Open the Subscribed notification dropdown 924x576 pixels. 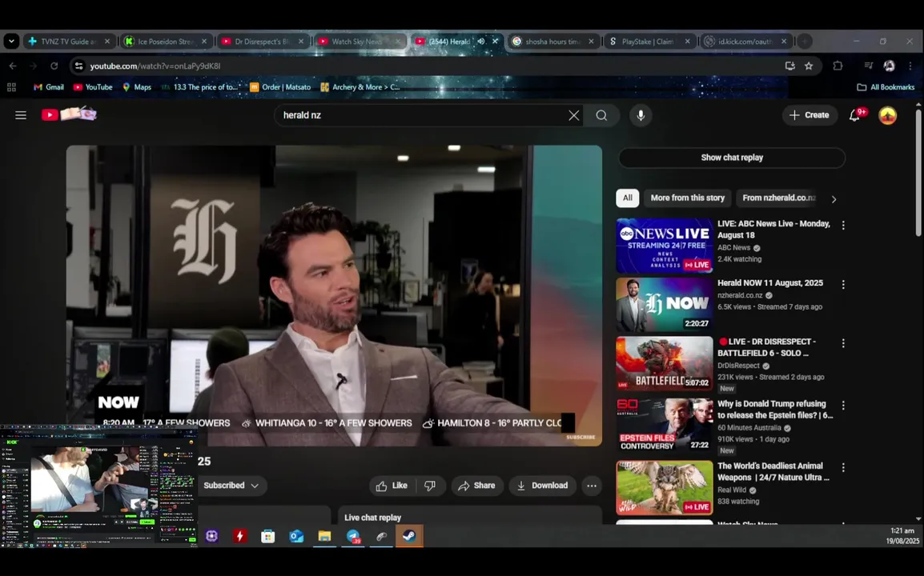coord(231,486)
